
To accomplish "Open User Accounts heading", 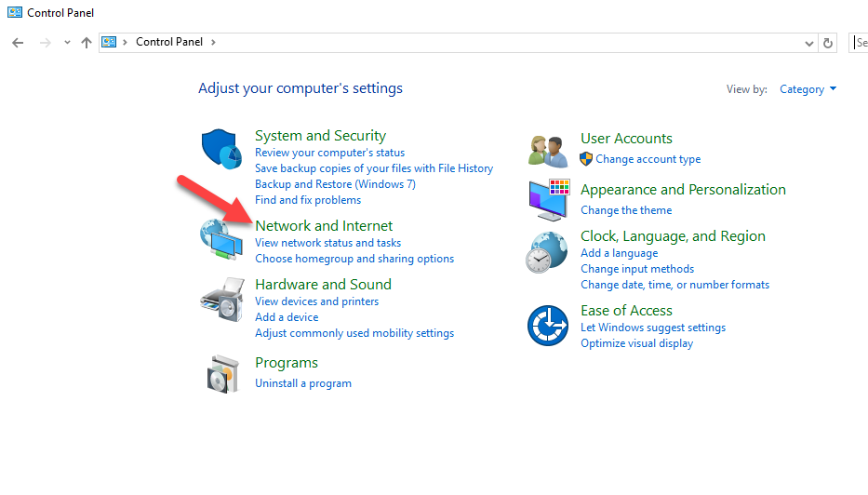I will [626, 139].
